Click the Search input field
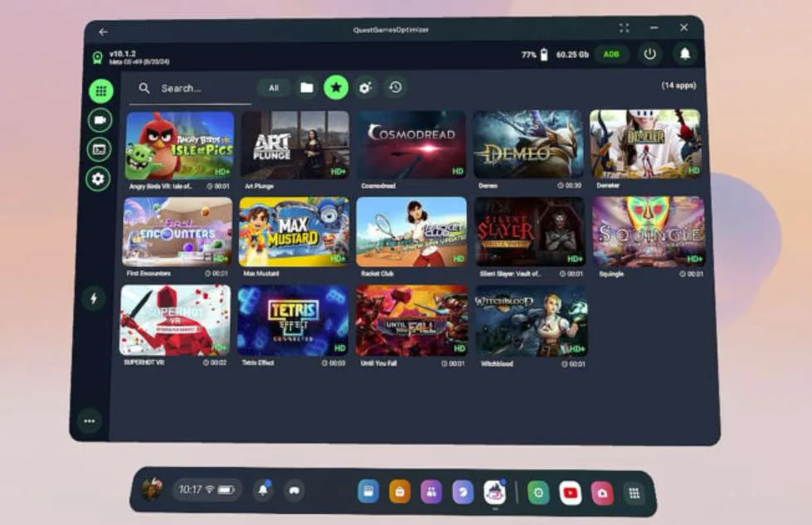The height and width of the screenshot is (525, 812). (x=191, y=89)
